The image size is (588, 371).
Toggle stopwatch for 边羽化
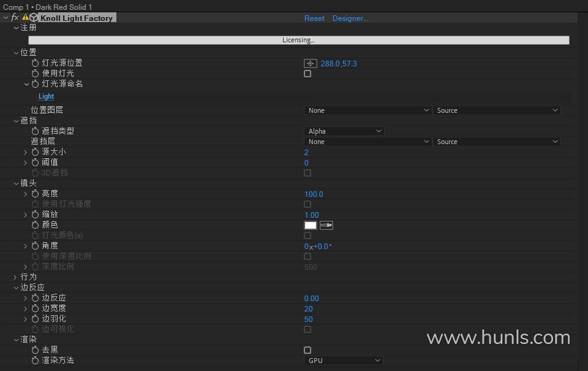coord(36,319)
